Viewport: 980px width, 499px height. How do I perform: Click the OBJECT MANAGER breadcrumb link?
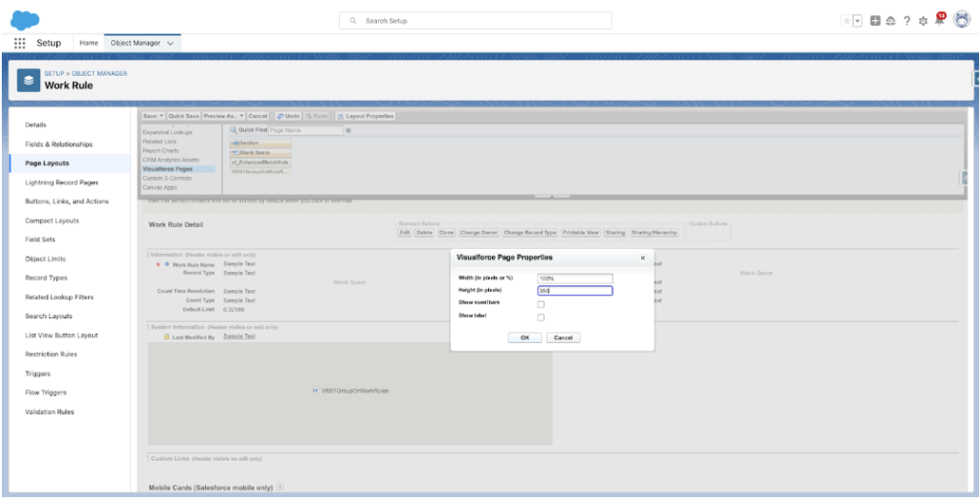click(x=100, y=74)
